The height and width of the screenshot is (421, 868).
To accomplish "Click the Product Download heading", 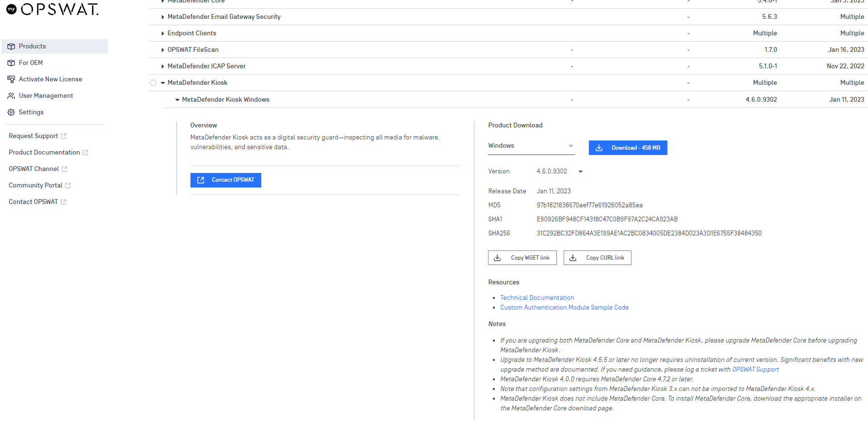I will click(x=515, y=125).
